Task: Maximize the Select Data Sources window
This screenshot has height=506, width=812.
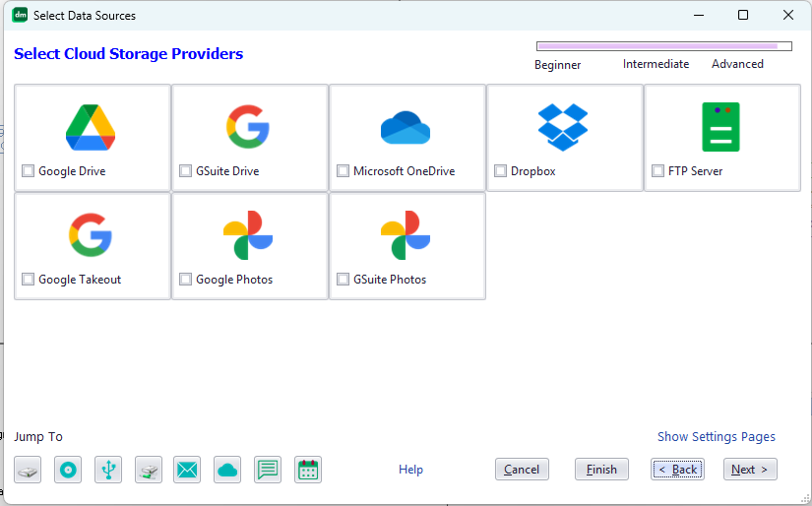Action: pos(743,15)
